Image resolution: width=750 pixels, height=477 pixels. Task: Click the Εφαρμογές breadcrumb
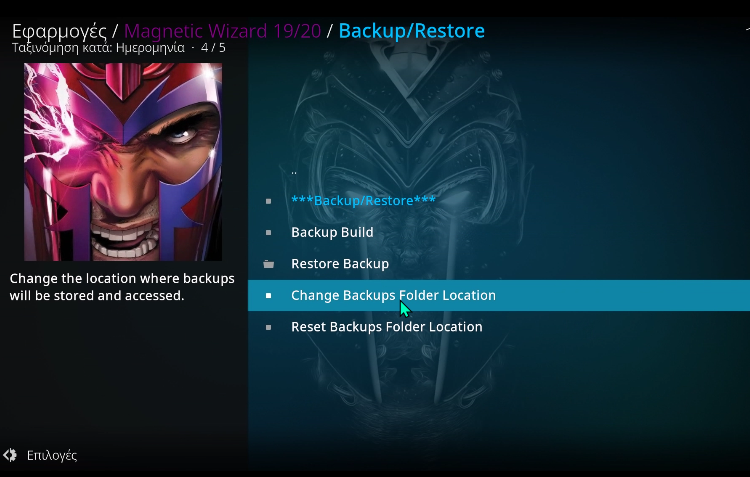click(x=59, y=31)
